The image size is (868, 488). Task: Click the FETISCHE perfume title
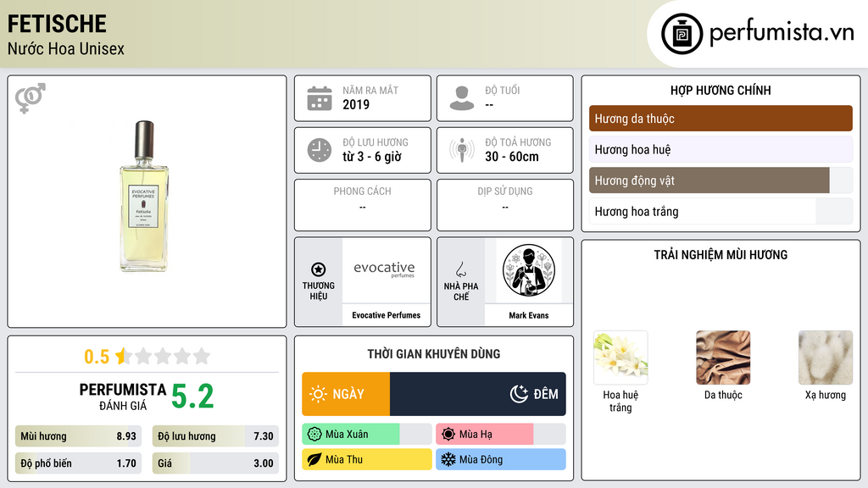(x=57, y=24)
